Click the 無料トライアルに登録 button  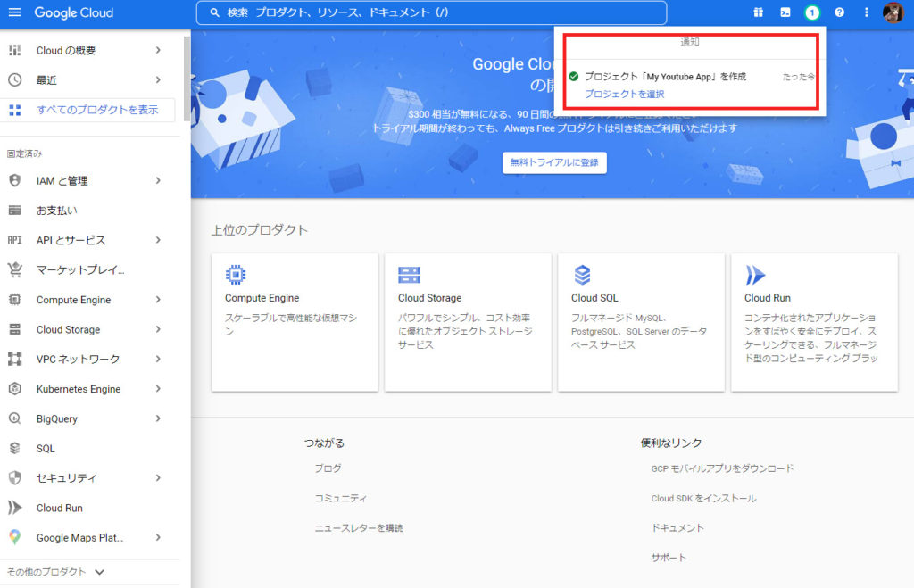click(x=554, y=162)
